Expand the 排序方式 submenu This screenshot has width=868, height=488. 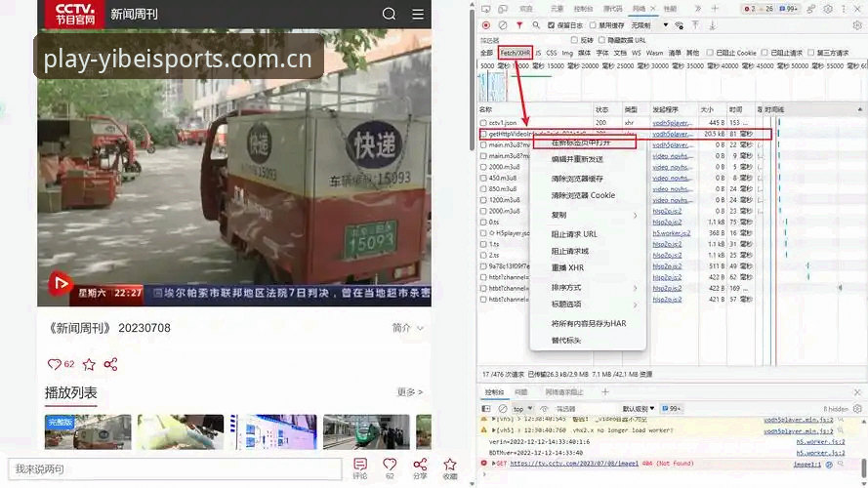point(635,288)
